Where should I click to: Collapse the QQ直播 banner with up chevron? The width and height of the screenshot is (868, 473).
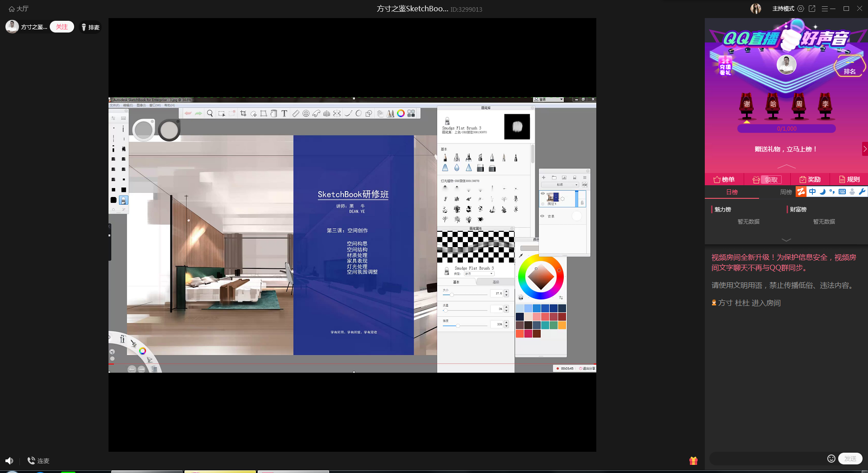point(786,166)
